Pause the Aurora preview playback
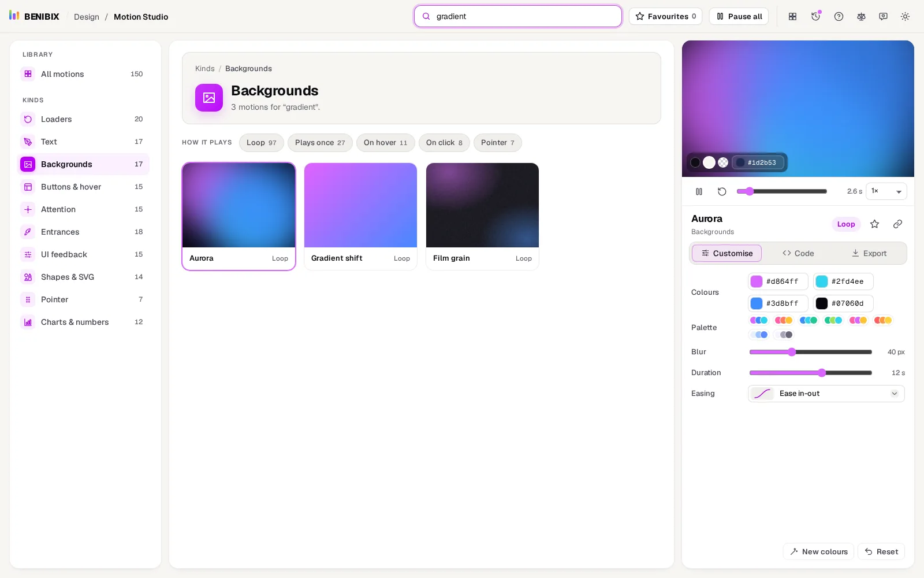The image size is (924, 578). click(699, 191)
